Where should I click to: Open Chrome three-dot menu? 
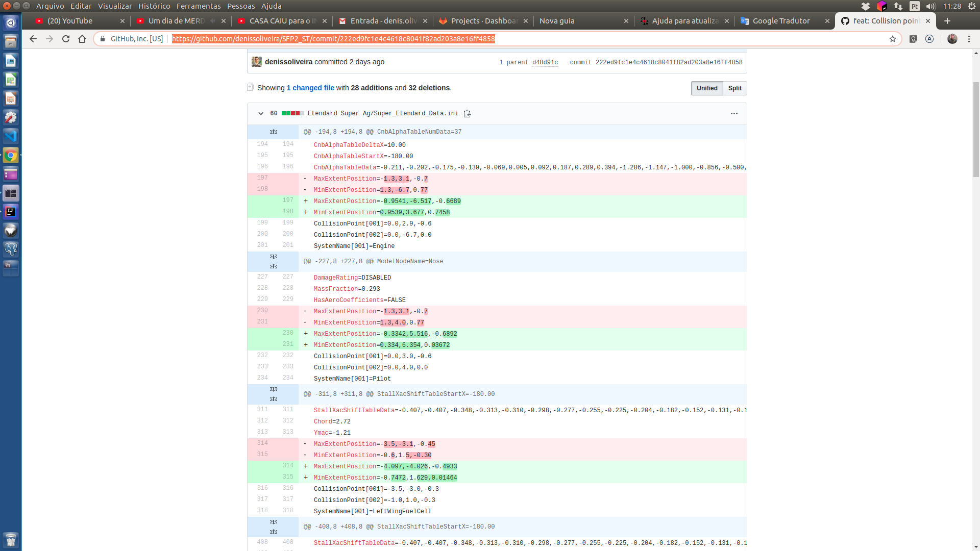point(969,39)
